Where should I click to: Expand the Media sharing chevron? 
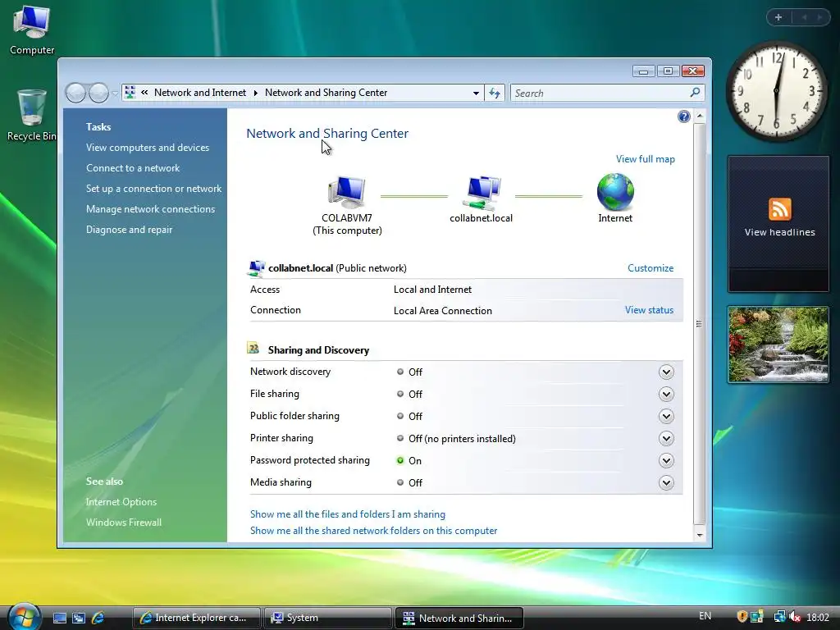click(x=666, y=482)
